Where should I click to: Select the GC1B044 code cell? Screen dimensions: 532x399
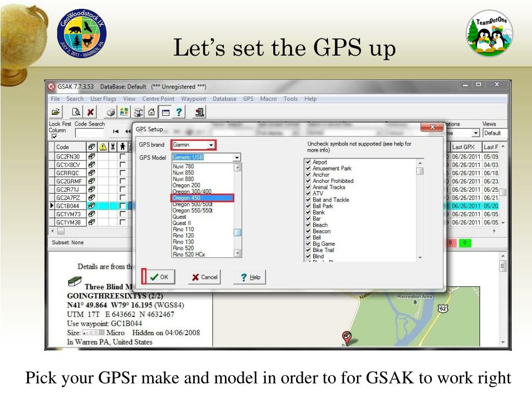coord(70,206)
